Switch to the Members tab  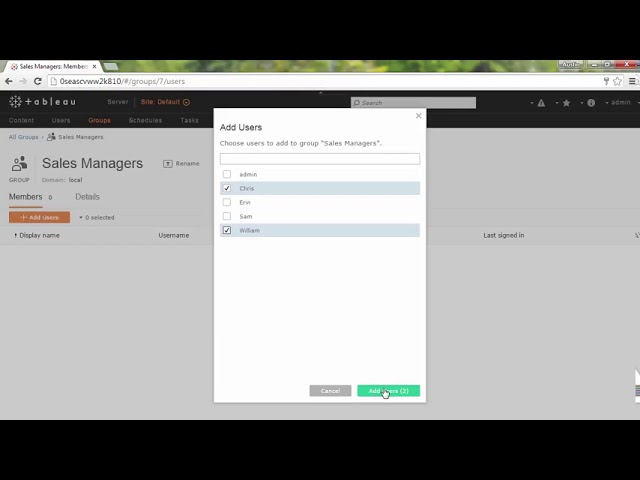point(25,197)
